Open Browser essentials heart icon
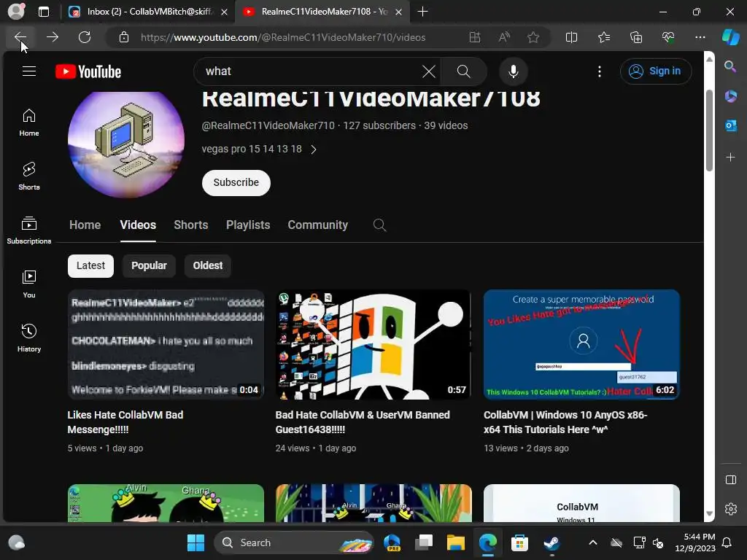The image size is (747, 560). click(x=668, y=37)
